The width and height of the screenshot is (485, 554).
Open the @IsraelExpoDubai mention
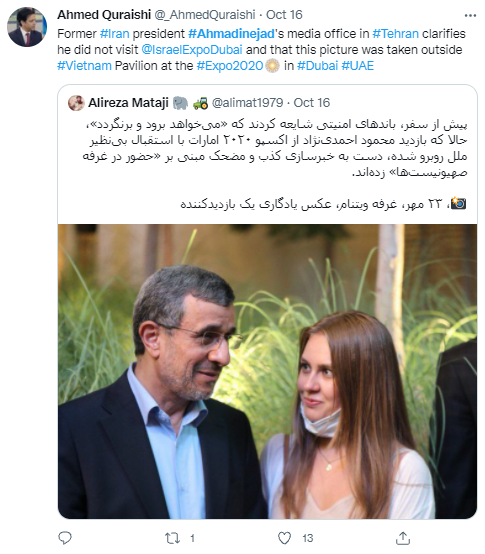192,50
